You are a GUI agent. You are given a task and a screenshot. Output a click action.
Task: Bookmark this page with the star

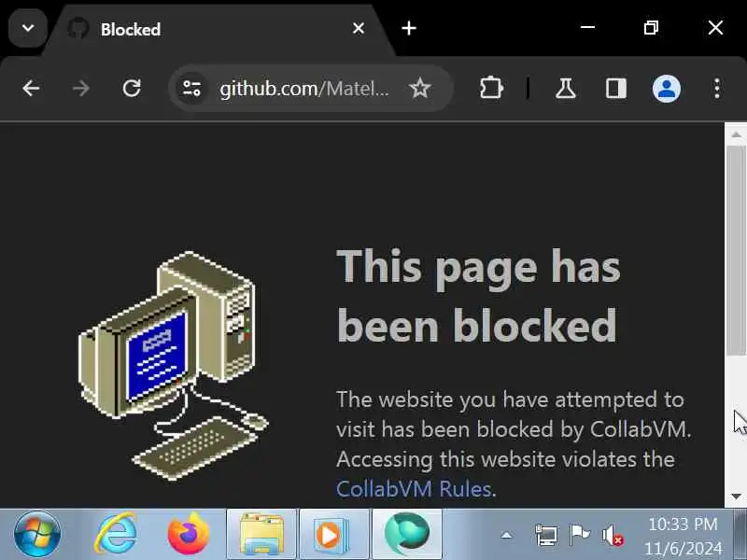pos(419,89)
